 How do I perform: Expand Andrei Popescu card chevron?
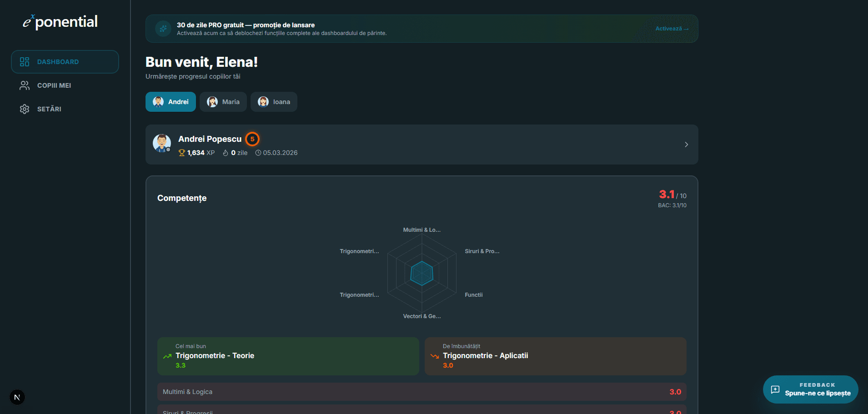click(x=687, y=145)
